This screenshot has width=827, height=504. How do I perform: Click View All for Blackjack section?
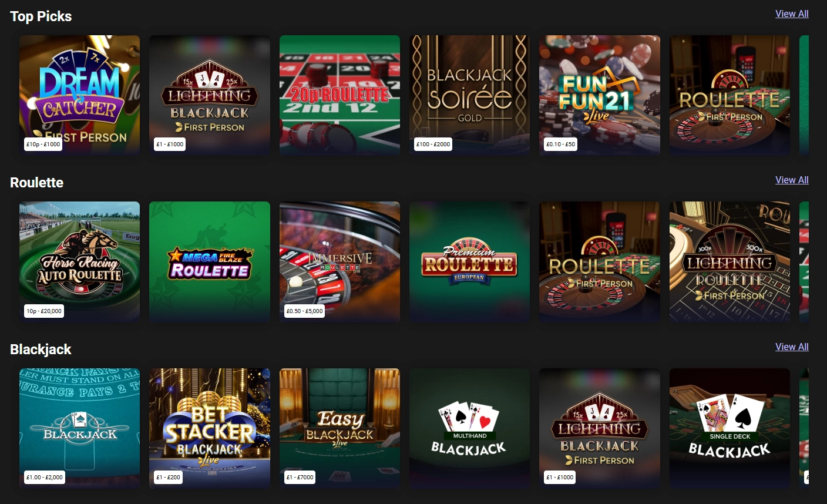[x=792, y=347]
